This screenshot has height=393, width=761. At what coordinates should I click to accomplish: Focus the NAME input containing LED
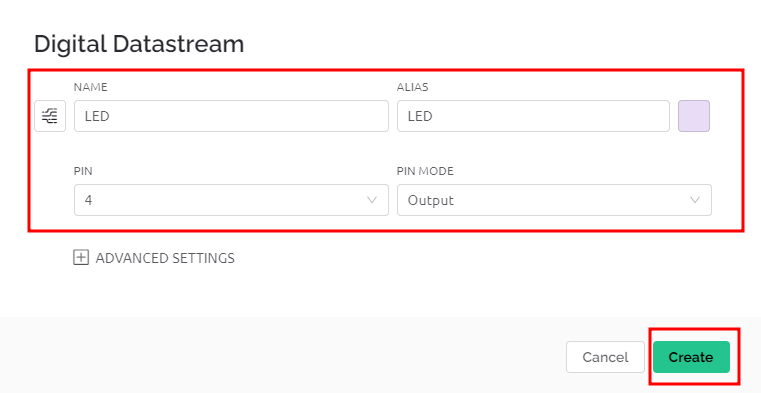click(x=231, y=116)
